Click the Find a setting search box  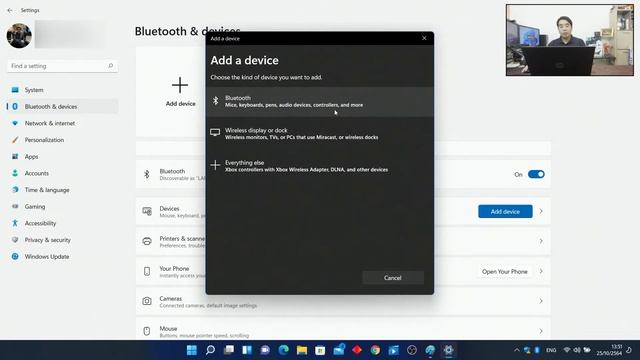pos(62,66)
